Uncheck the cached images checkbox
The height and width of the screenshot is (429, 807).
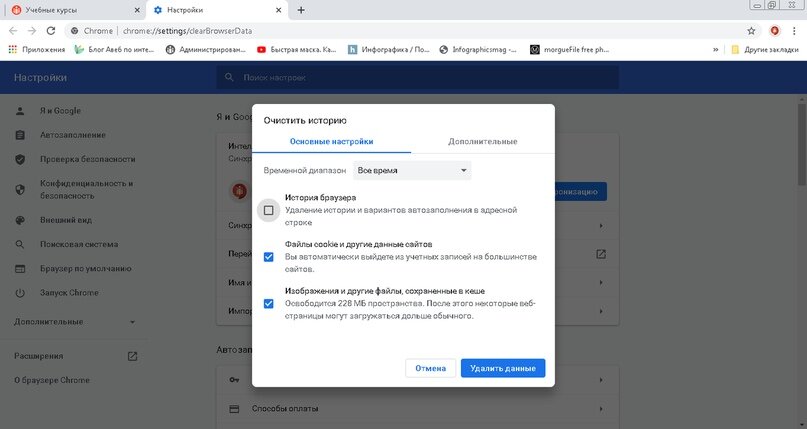[269, 304]
